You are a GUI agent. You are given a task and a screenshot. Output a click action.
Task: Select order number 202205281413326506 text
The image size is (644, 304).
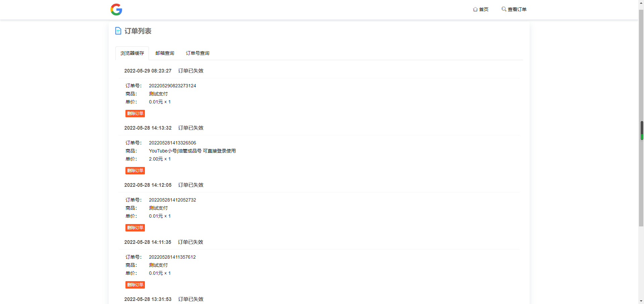(172, 143)
